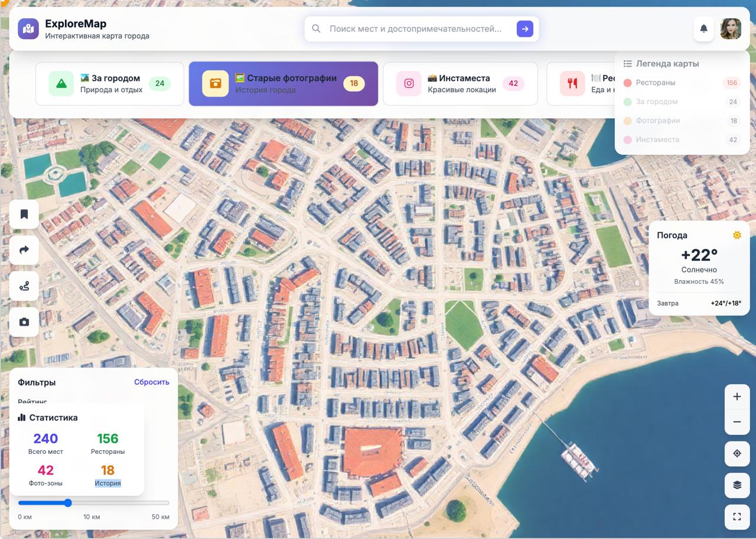Click the places search input field

pyautogui.click(x=415, y=28)
